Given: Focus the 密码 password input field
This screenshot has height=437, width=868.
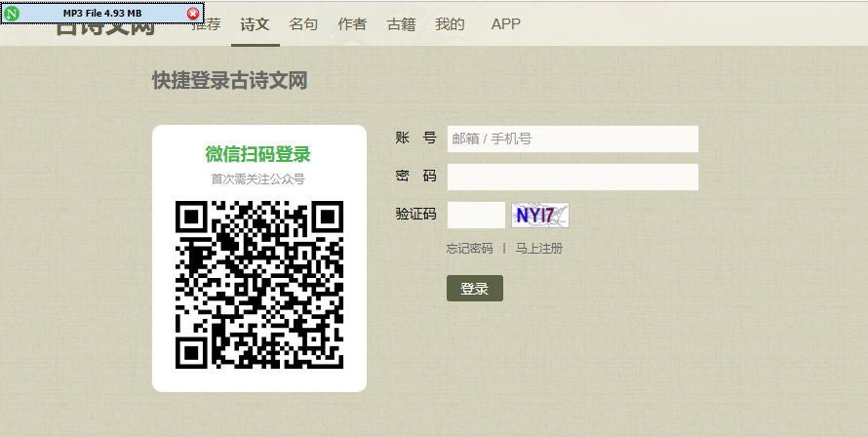Looking at the screenshot, I should (x=572, y=177).
